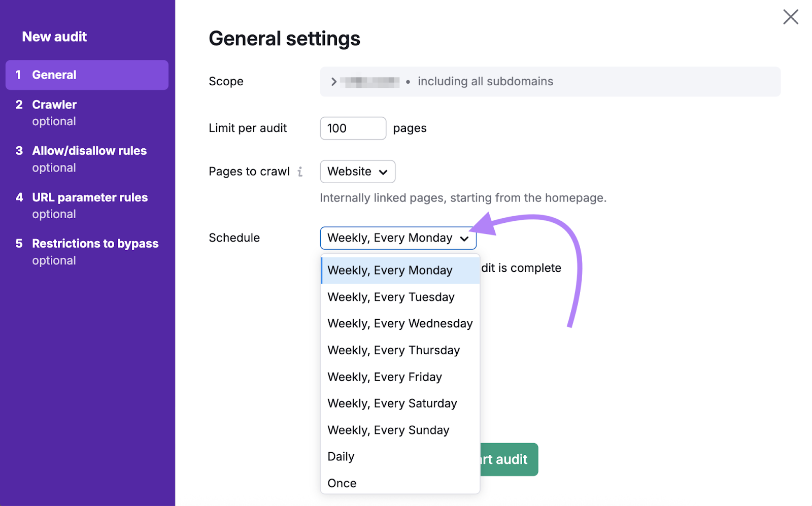Click the Limit per audit pages field
The image size is (812, 506).
pos(353,128)
